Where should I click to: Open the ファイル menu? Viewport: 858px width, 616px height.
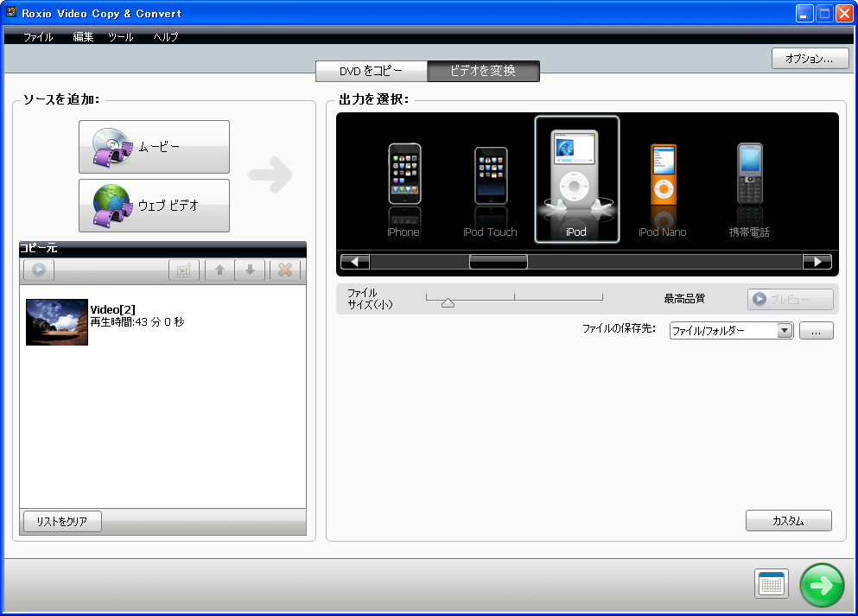click(x=38, y=37)
